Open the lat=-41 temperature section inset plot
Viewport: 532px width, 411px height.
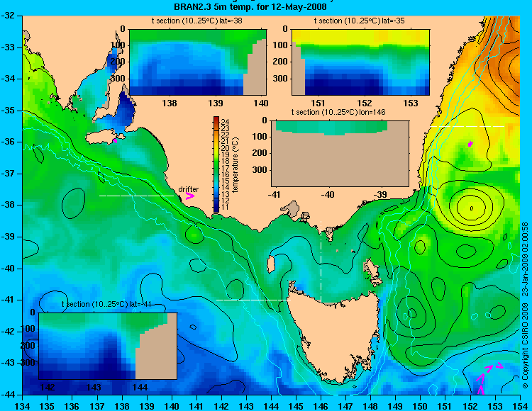108,346
